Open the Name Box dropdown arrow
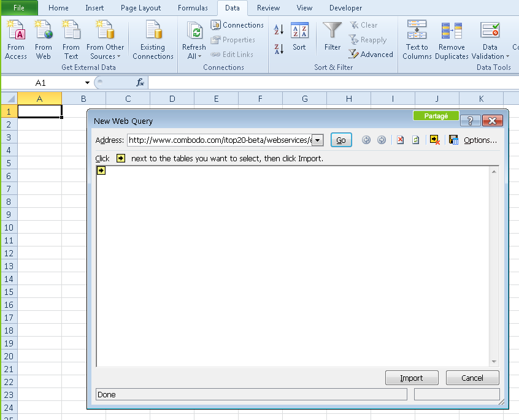Screen dimensions: 519x420 (88, 83)
